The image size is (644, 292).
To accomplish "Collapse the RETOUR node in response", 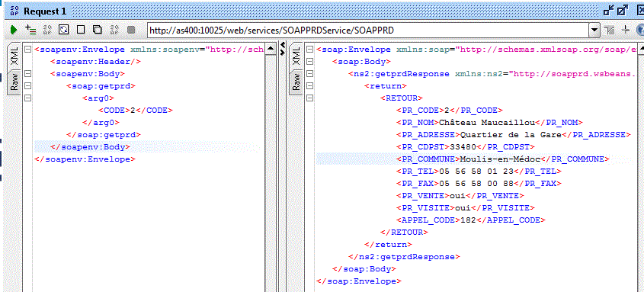I will click(310, 98).
